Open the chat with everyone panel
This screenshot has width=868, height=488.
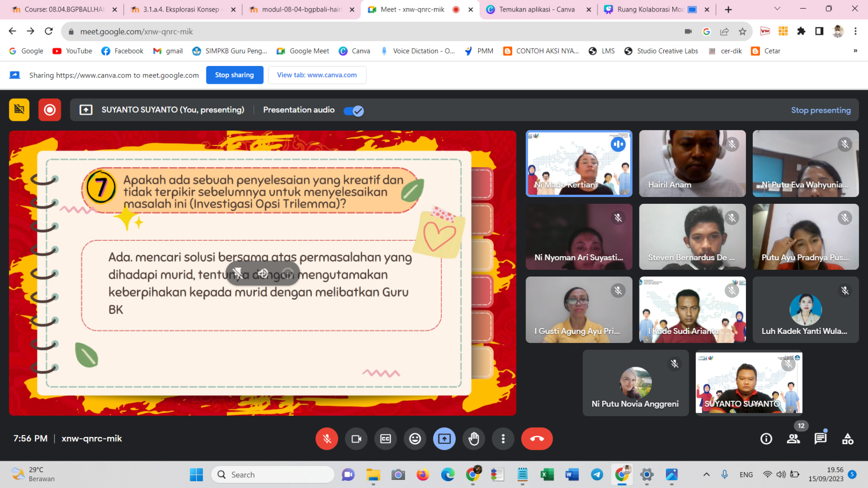[820, 439]
